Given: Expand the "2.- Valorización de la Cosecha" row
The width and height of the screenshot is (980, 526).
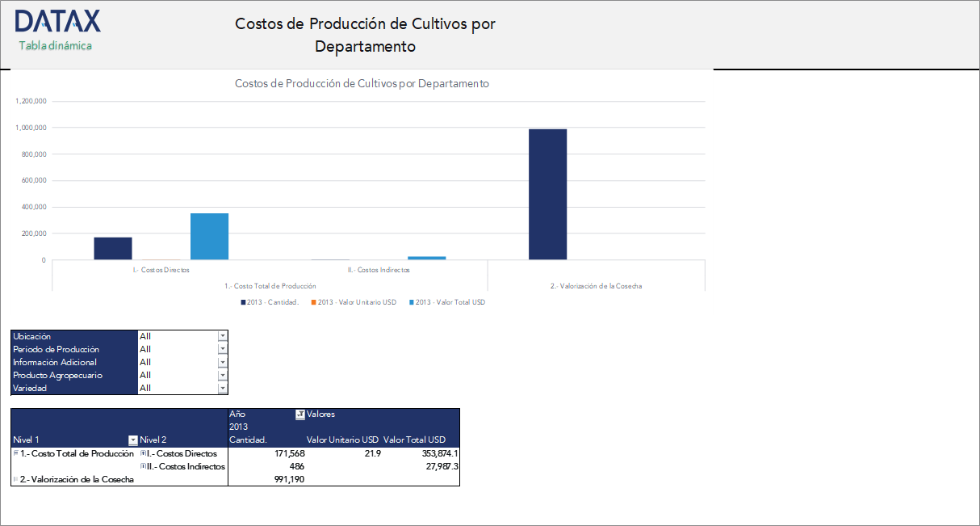Looking at the screenshot, I should [x=15, y=478].
